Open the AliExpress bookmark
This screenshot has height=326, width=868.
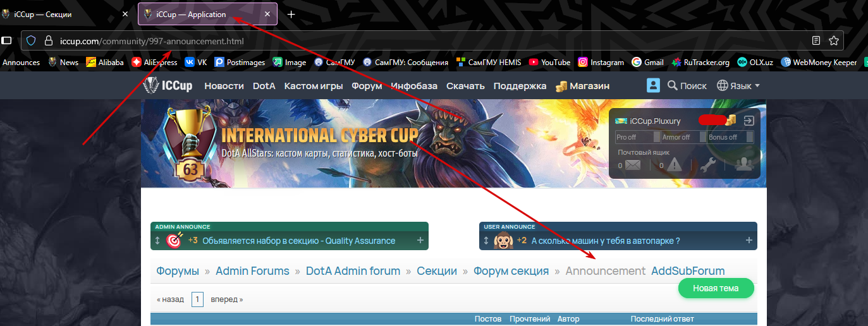pos(154,63)
